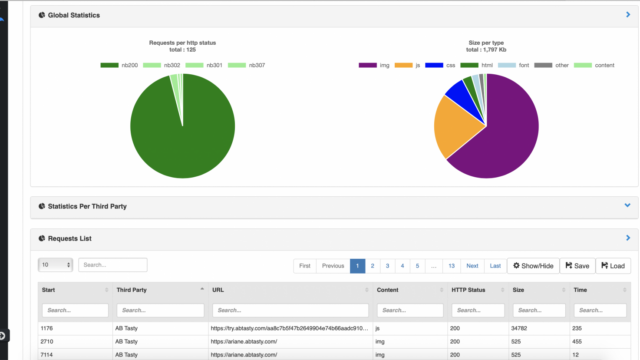The height and width of the screenshot is (360, 640).
Task: Toggle the css legend swatch
Action: [434, 65]
